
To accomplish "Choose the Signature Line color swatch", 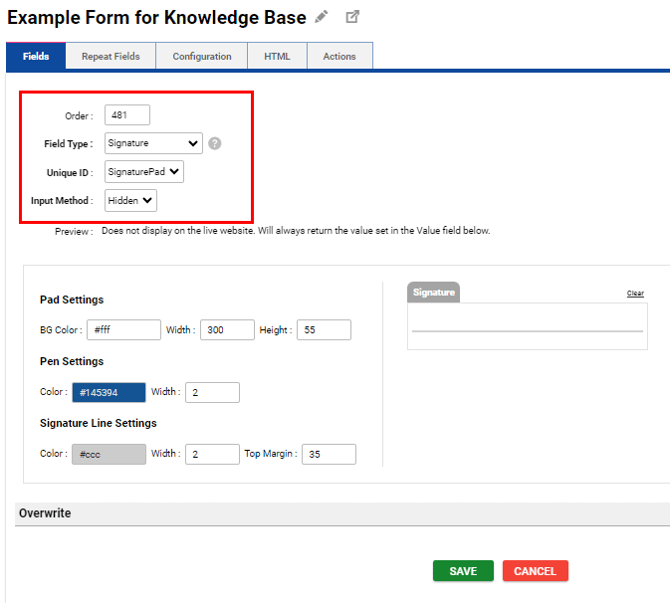I will click(109, 454).
